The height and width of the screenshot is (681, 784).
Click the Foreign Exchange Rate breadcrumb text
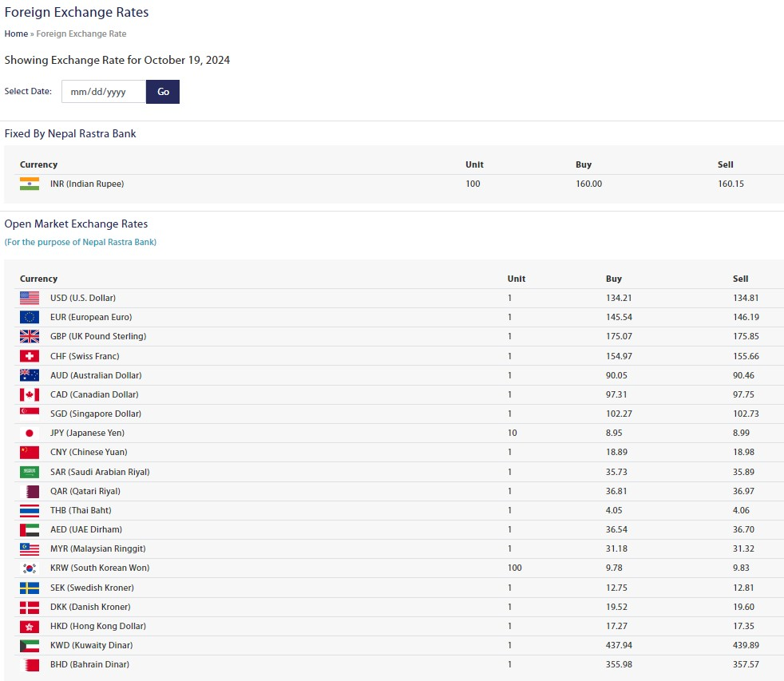click(x=81, y=34)
